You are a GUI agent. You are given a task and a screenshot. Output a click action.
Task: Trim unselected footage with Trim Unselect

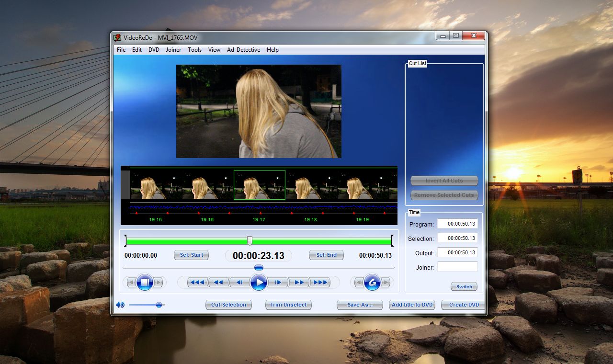(x=288, y=305)
